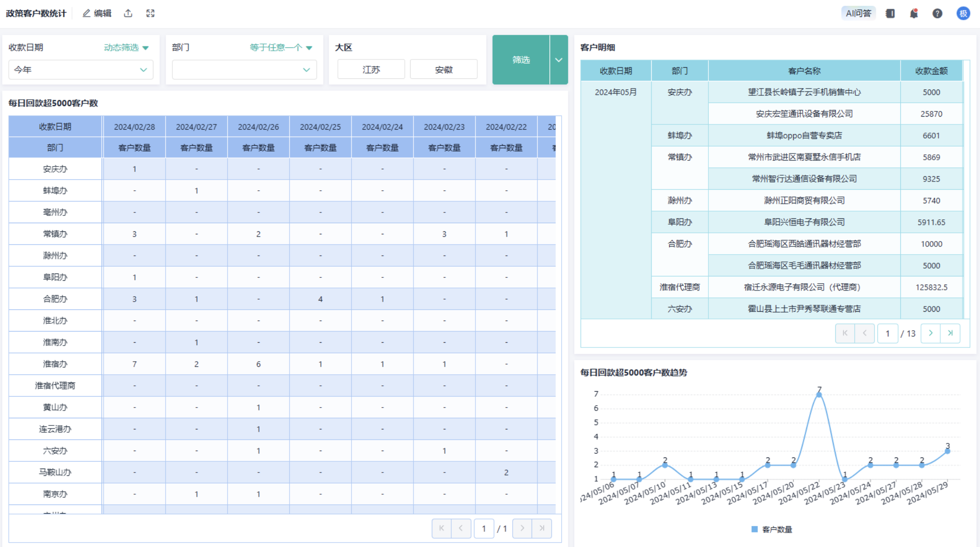
Task: Toggle the 安徽 region filter
Action: pos(444,70)
